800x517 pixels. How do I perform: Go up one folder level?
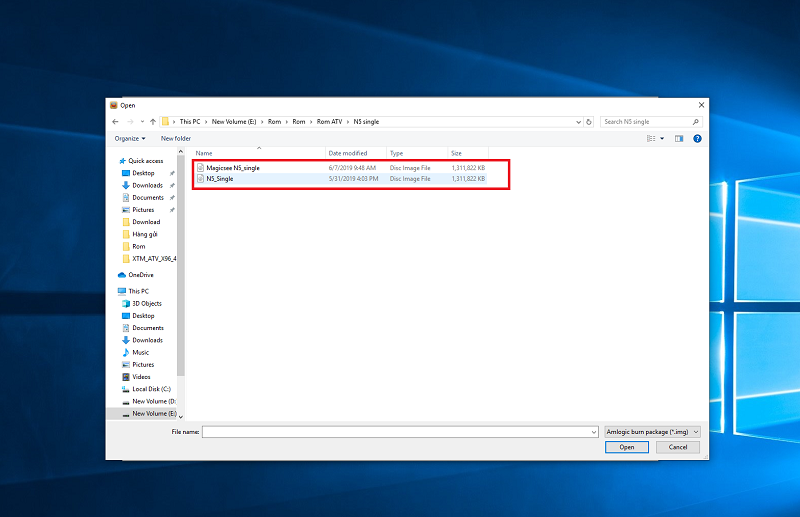pos(152,121)
